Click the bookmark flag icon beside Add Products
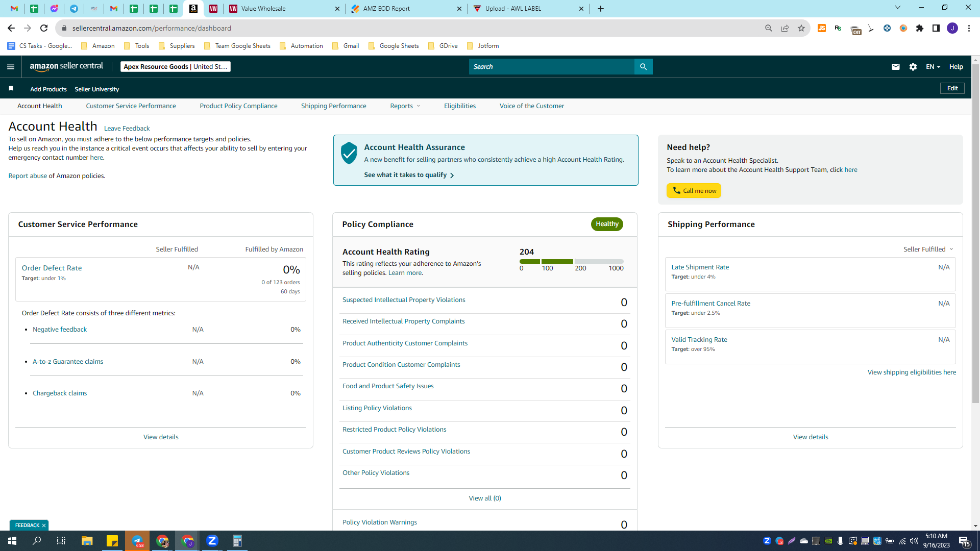This screenshot has width=980, height=551. coord(11,89)
